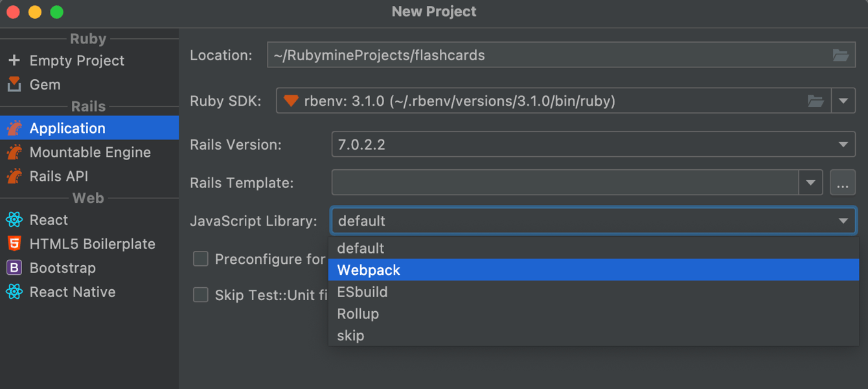Pick the Rollup option
This screenshot has width=868, height=389.
coord(358,314)
